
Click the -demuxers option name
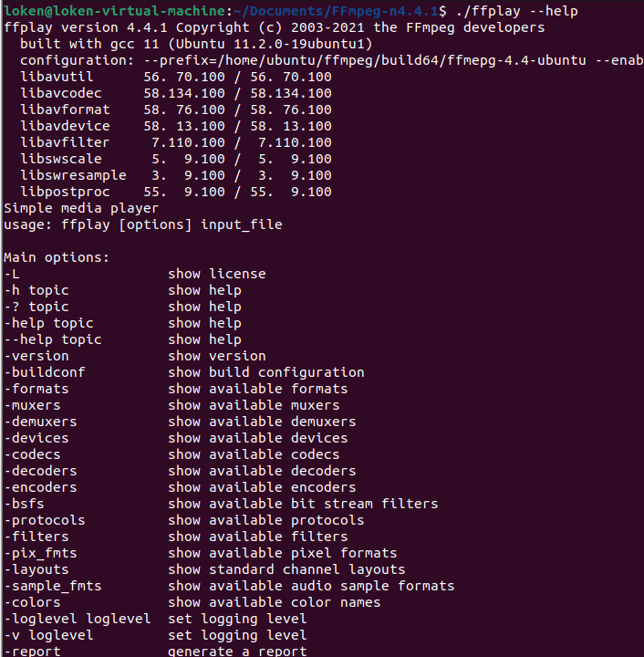pyautogui.click(x=40, y=422)
